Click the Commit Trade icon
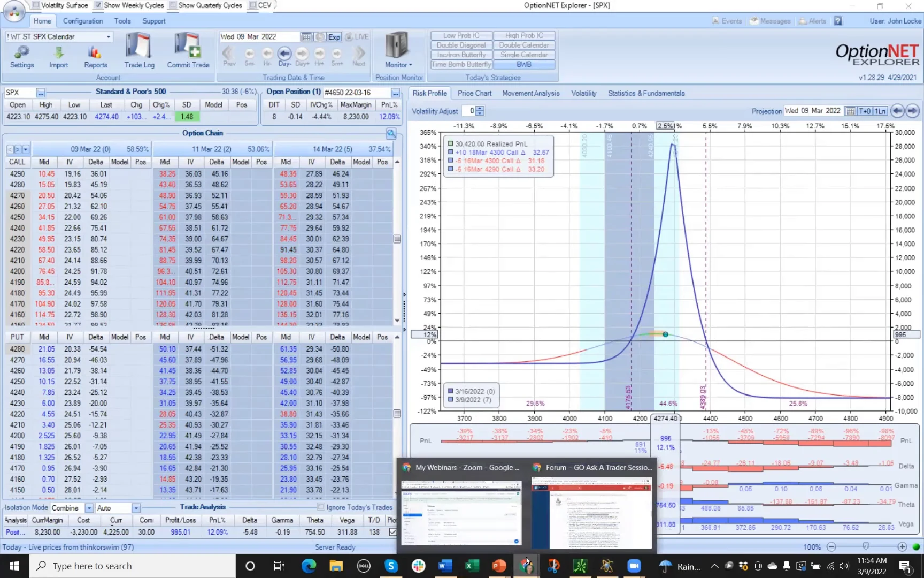This screenshot has height=578, width=924. click(x=188, y=50)
